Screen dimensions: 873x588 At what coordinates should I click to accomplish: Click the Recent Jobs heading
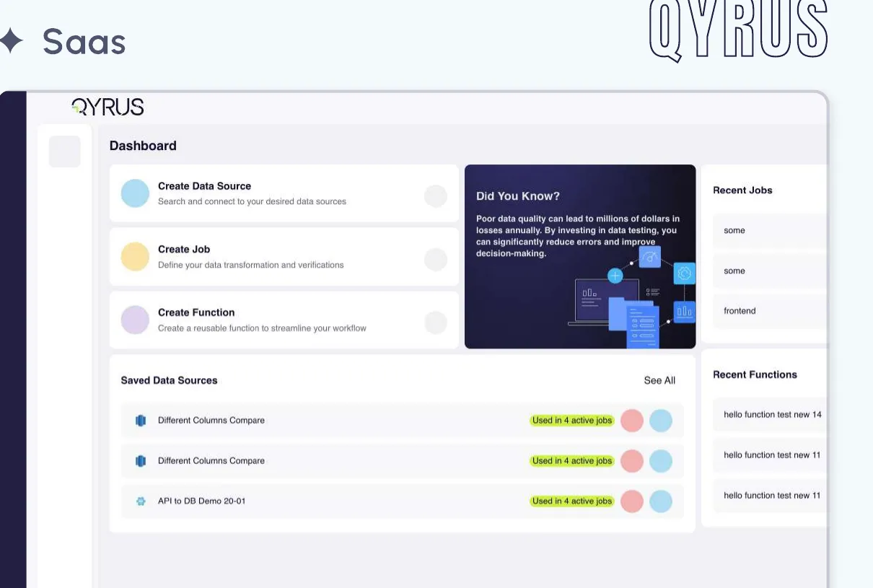click(742, 190)
